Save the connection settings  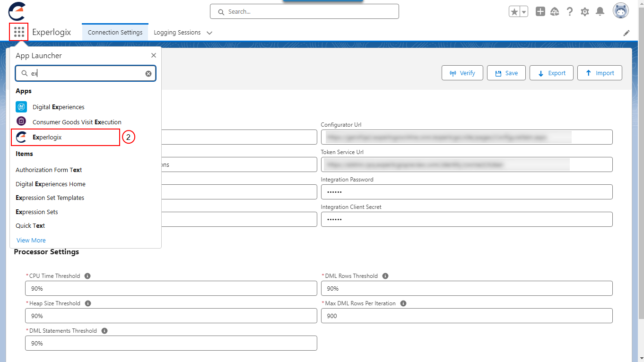coord(506,73)
